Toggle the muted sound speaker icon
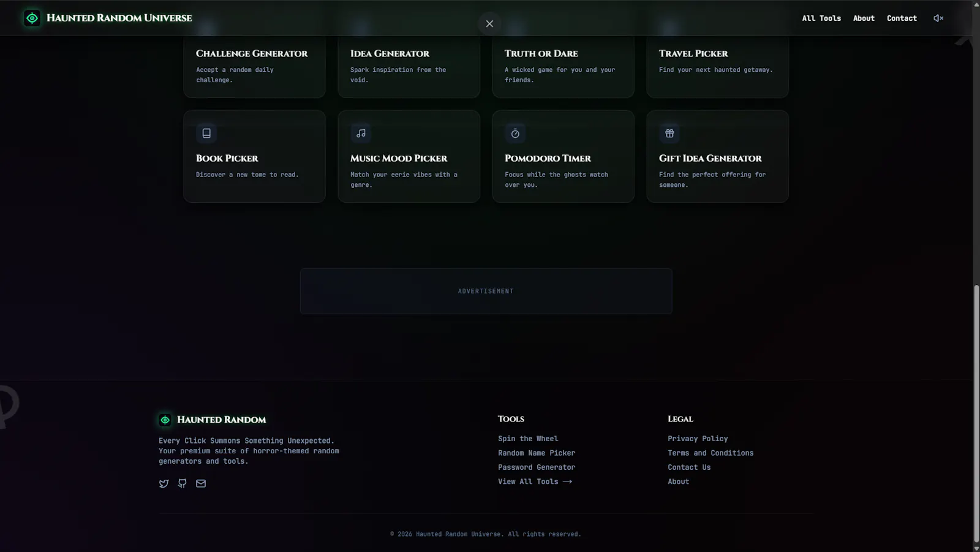The width and height of the screenshot is (980, 552). coord(938,18)
